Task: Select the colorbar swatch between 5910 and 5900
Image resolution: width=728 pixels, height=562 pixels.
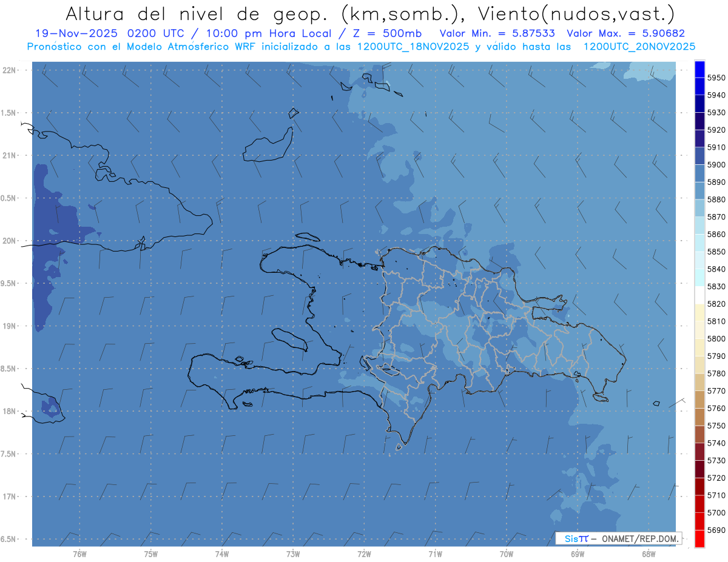Action: [x=699, y=156]
